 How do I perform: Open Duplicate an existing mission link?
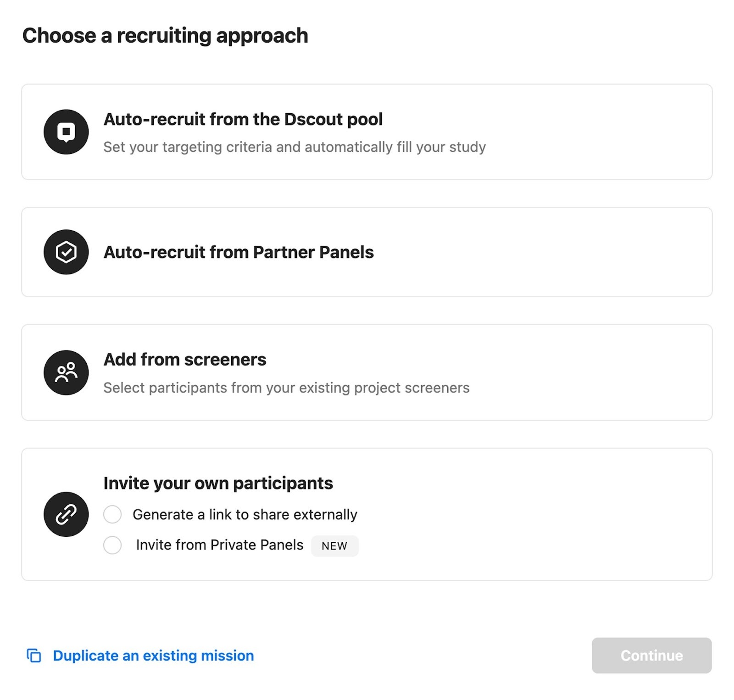coord(153,656)
